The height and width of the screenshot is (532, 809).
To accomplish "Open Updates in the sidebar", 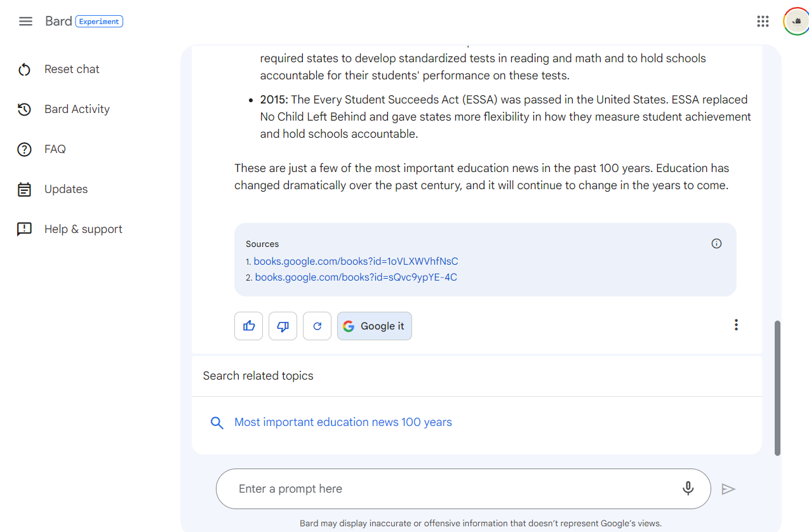I will point(65,189).
